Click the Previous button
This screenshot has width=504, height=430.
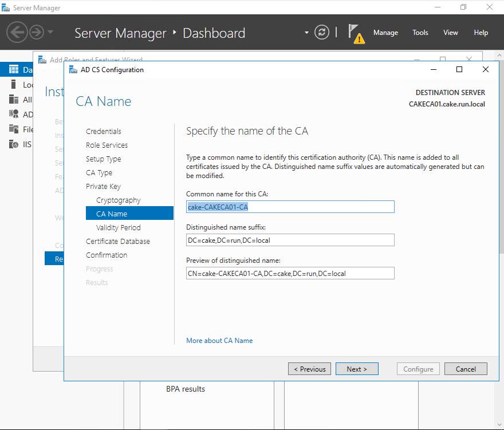(x=309, y=369)
